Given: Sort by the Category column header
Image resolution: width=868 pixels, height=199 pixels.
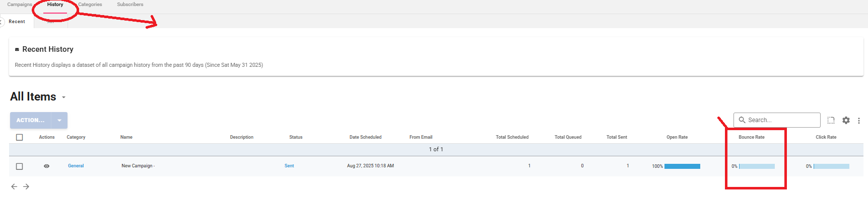Looking at the screenshot, I should pos(76,137).
